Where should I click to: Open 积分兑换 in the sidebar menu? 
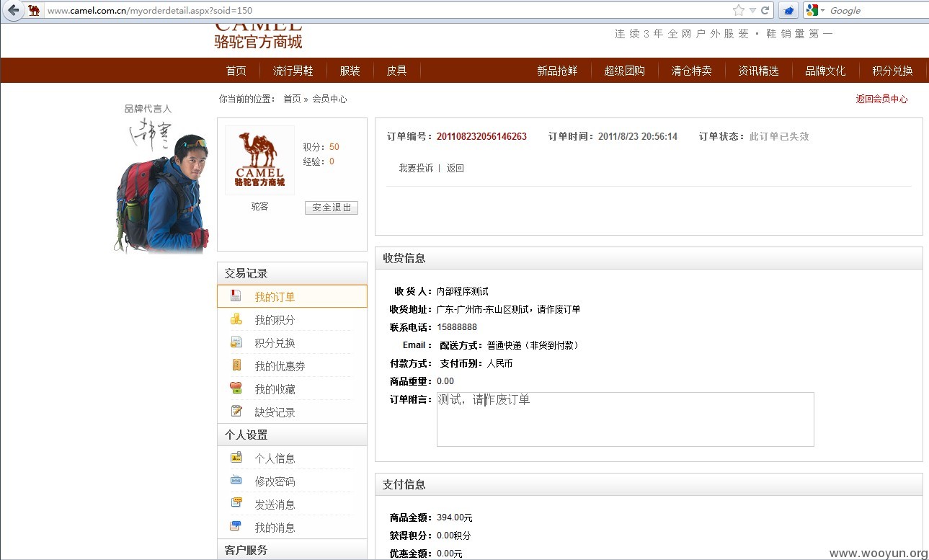click(x=275, y=342)
